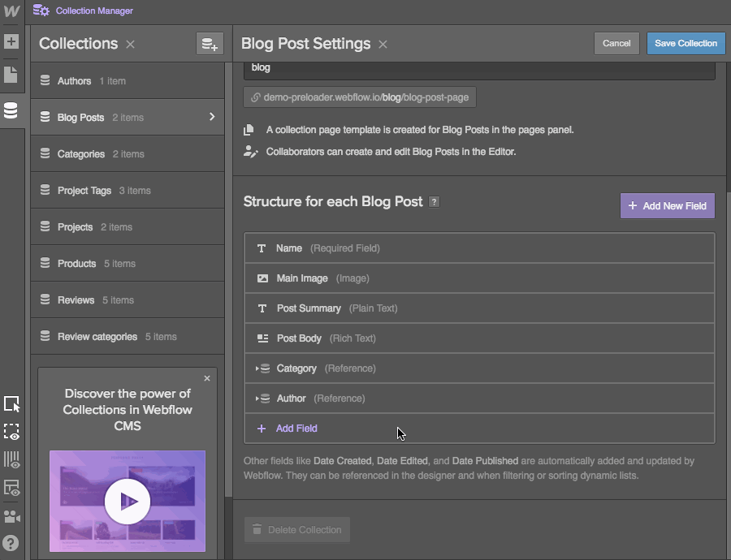Click the collection page template icon
The width and height of the screenshot is (731, 560).
pos(249,130)
